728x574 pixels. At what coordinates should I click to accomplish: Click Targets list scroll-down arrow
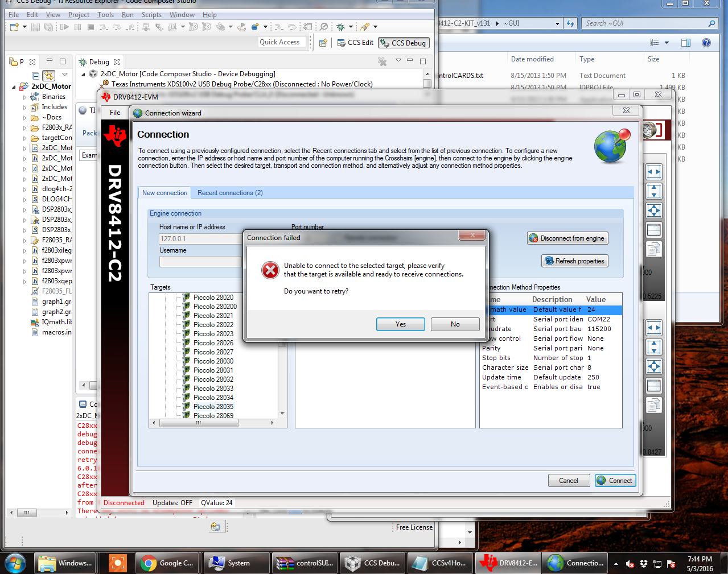point(282,414)
